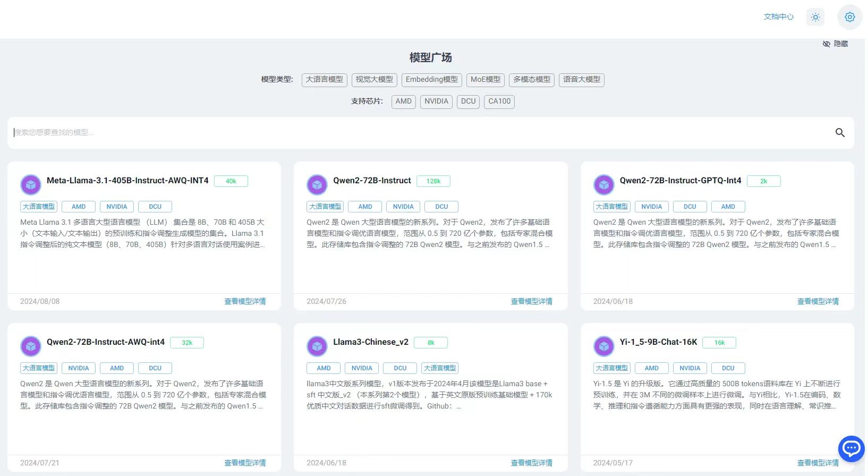Image resolution: width=868 pixels, height=476 pixels.
Task: Open settings via the gear icon
Action: click(x=850, y=17)
